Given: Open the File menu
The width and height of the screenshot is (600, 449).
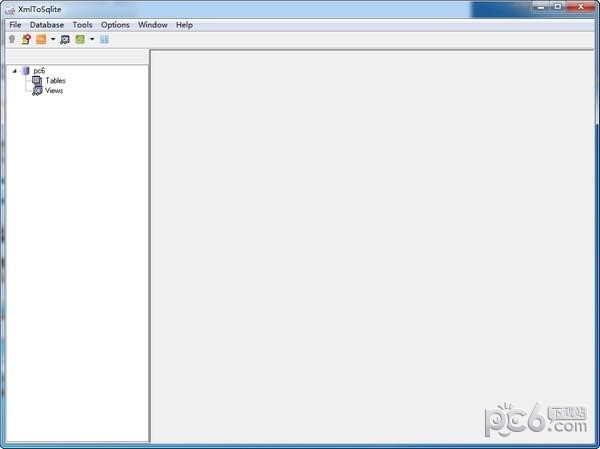Looking at the screenshot, I should coord(15,25).
